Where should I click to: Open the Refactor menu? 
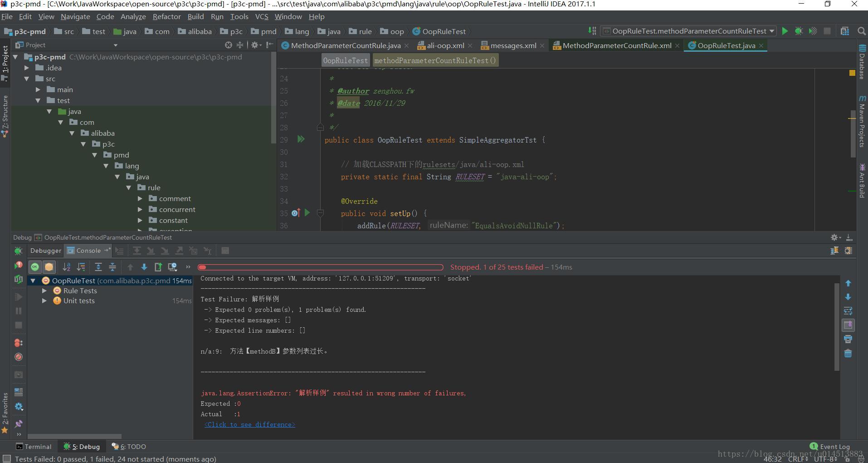pos(166,16)
